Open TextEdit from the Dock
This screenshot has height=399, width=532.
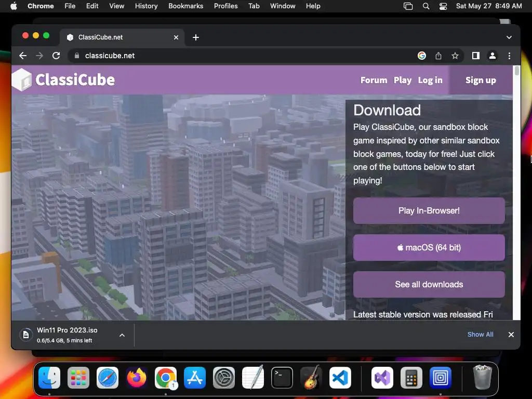point(253,377)
